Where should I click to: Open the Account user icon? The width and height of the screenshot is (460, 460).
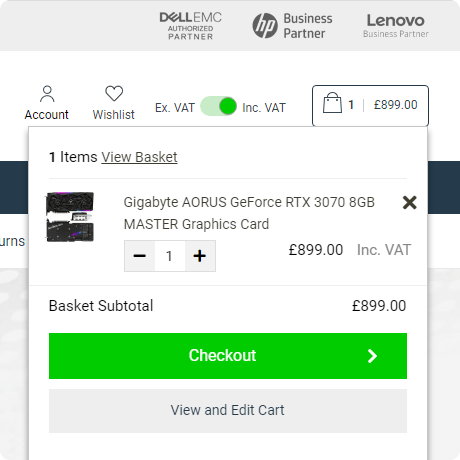pyautogui.click(x=47, y=94)
